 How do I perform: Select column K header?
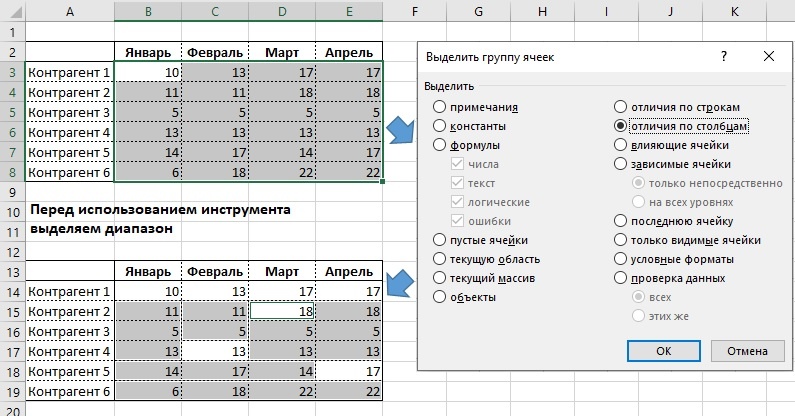[x=735, y=11]
